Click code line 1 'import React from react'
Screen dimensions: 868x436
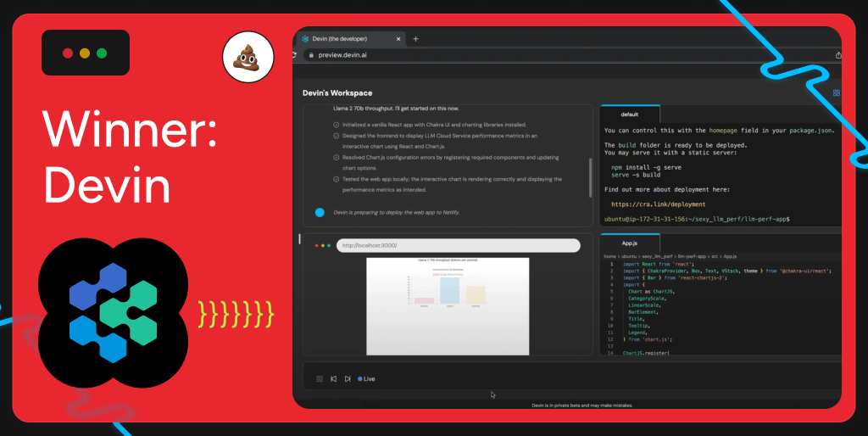(x=658, y=265)
